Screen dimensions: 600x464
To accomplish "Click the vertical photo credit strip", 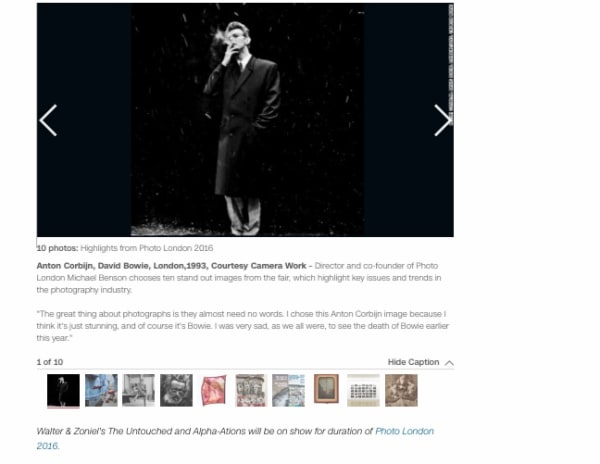I will coord(451,63).
